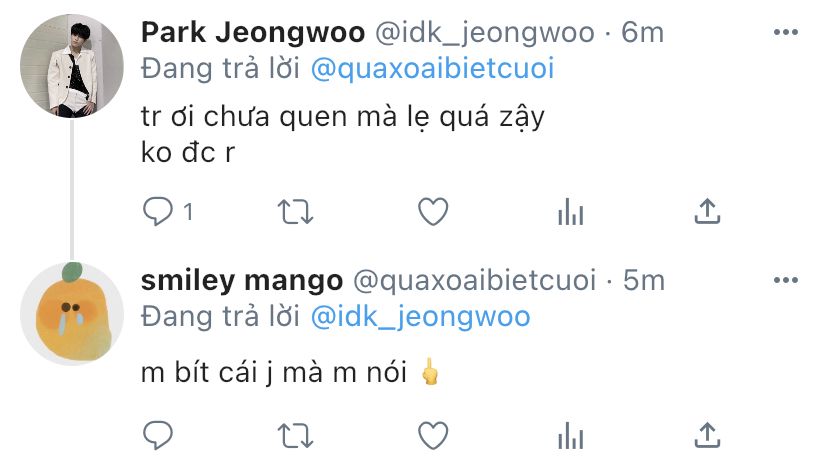Like smiley mango's tweet
828x468 pixels.
coord(433,436)
